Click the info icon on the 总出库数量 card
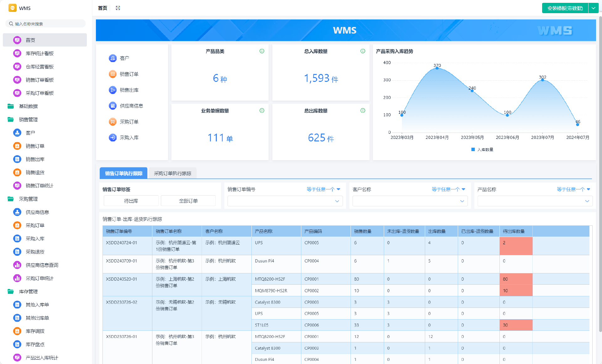The image size is (602, 364). click(x=363, y=110)
